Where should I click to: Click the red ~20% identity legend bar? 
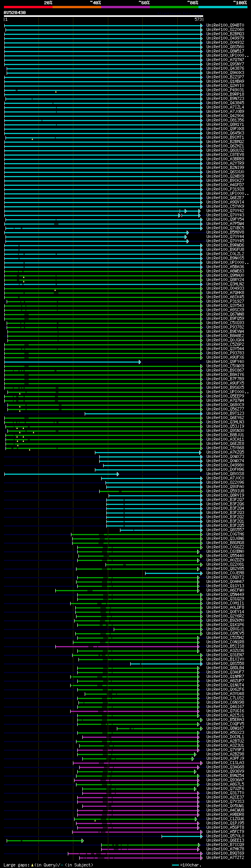(x=28, y=7)
